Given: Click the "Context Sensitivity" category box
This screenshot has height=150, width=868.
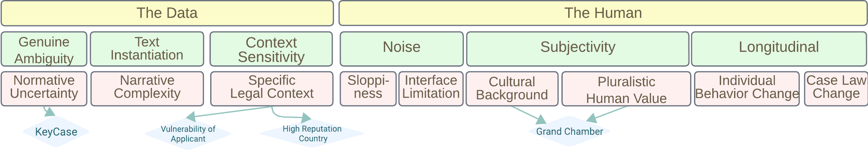Looking at the screenshot, I should coord(271,49).
